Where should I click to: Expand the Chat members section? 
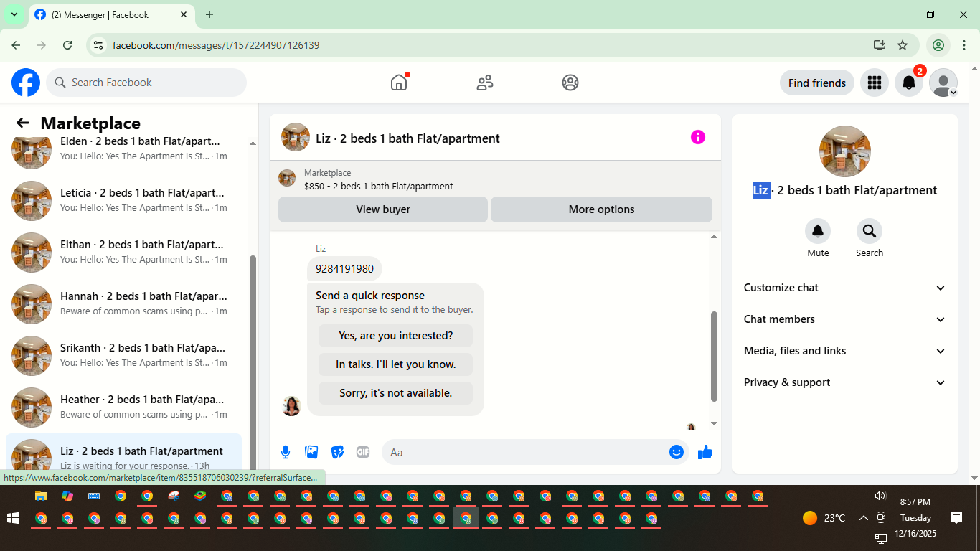coord(845,319)
